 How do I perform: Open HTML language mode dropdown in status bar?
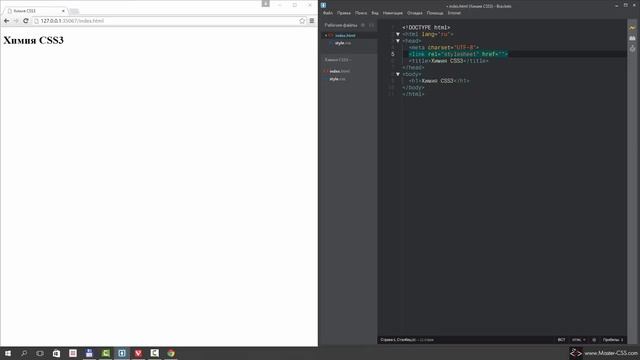(x=579, y=340)
